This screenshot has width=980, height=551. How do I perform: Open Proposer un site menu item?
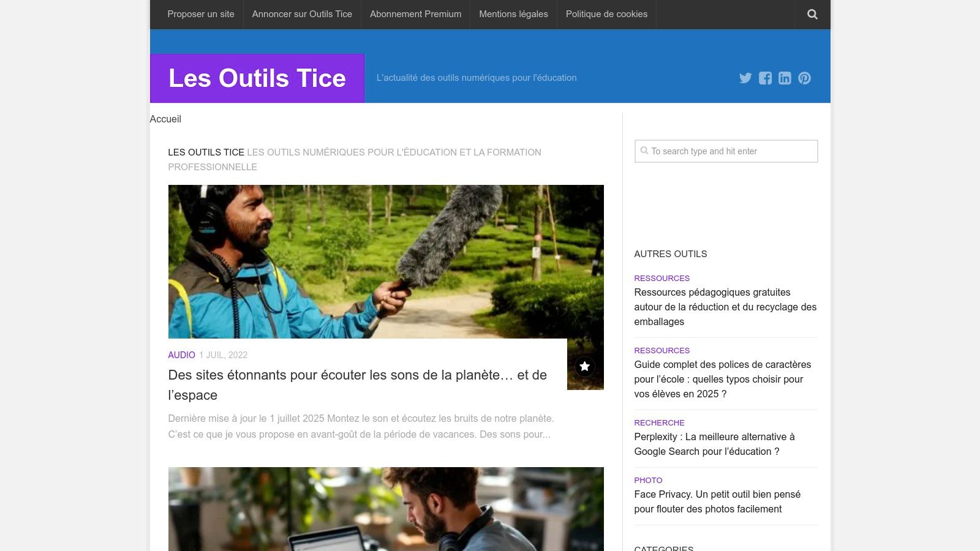click(201, 14)
